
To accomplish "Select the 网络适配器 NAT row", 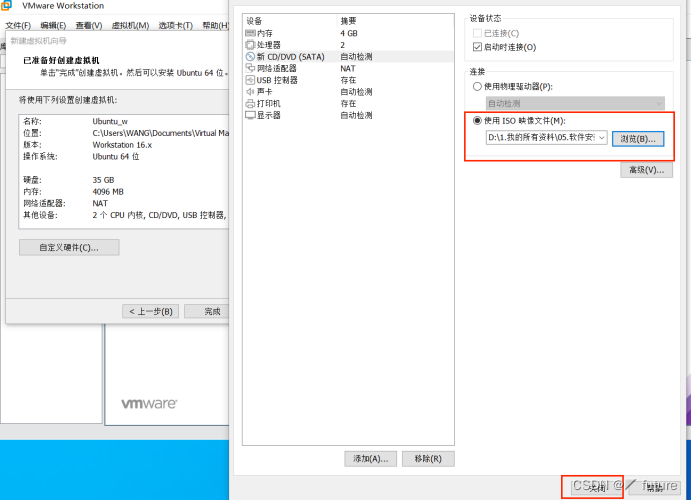I will click(348, 68).
